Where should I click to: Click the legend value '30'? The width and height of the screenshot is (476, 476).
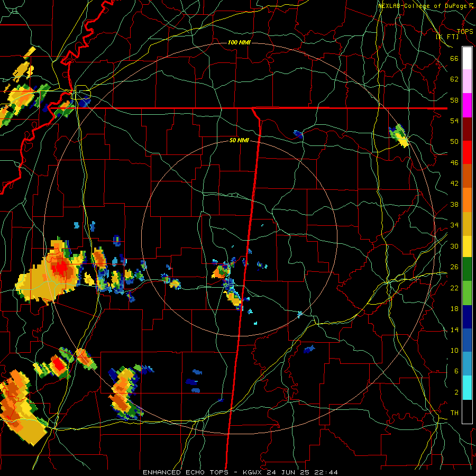[x=454, y=246]
